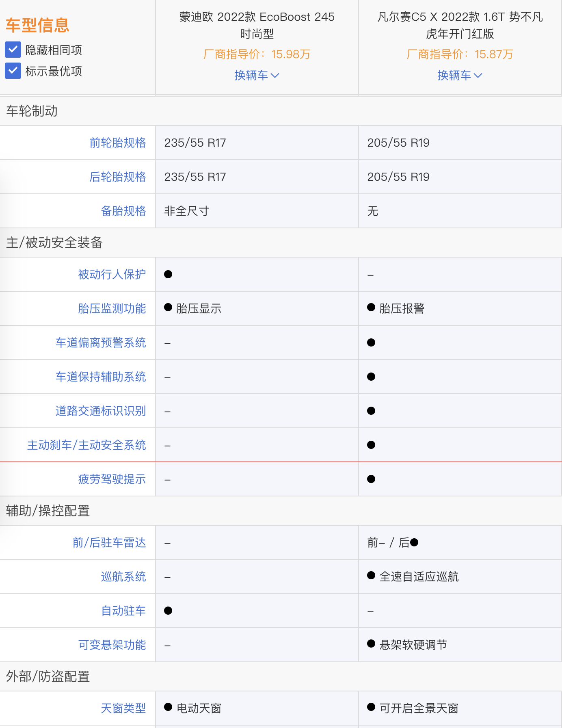Open the 天窗类型 link

pos(123,708)
